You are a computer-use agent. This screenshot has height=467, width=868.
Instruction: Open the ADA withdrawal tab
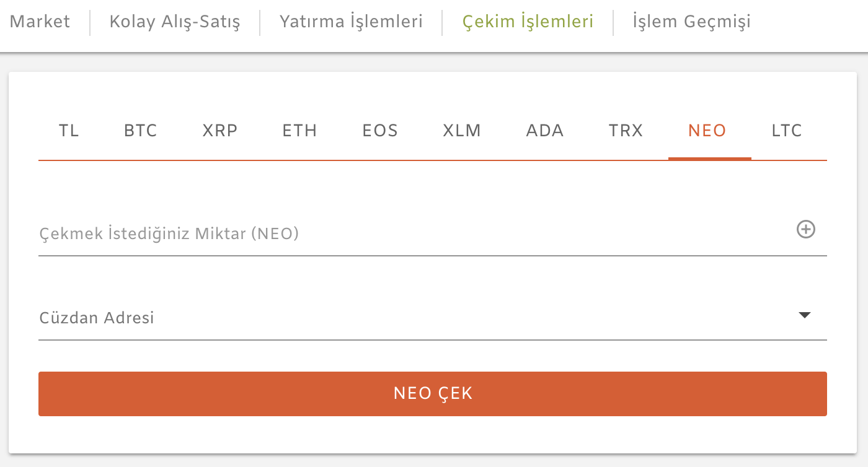(545, 131)
